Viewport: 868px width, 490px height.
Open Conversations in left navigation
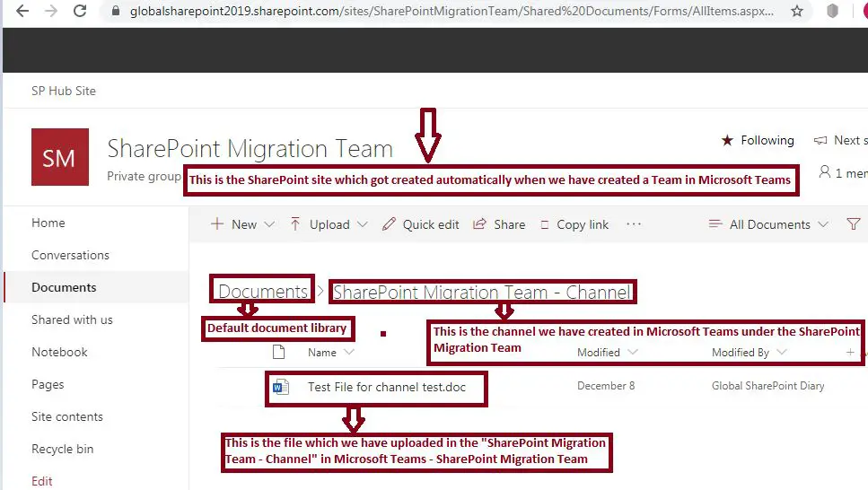[70, 255]
